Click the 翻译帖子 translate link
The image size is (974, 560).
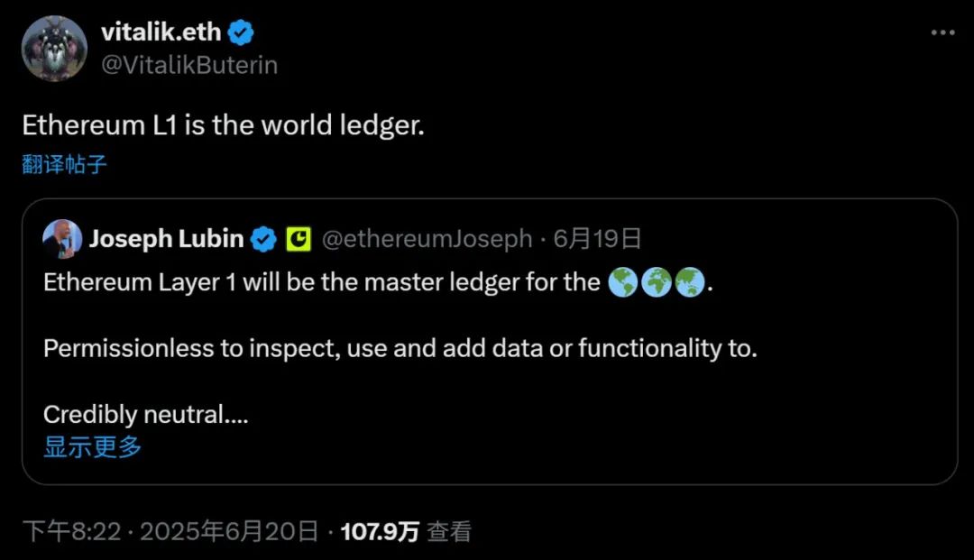[x=63, y=164]
